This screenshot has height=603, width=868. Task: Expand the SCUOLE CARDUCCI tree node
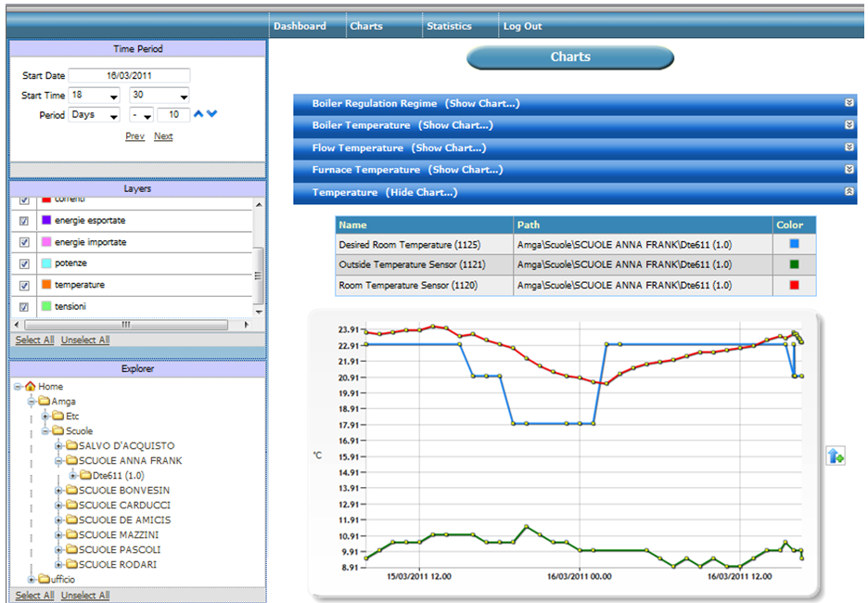[x=58, y=506]
